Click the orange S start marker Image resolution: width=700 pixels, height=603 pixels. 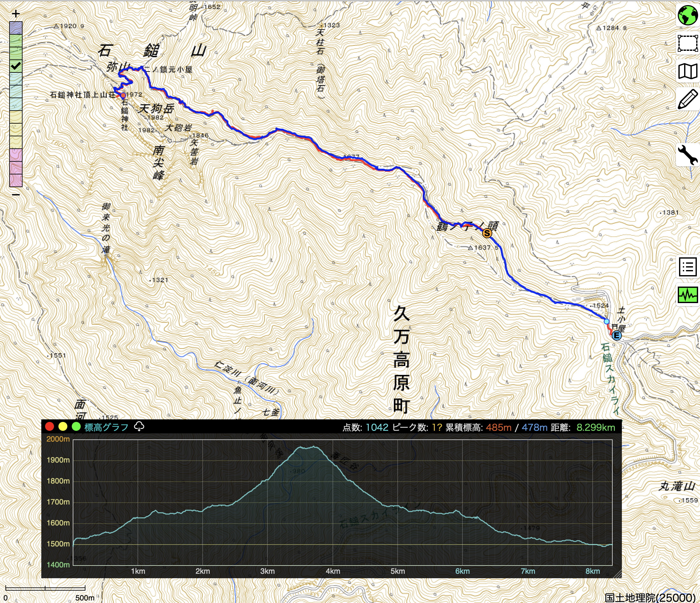point(487,233)
